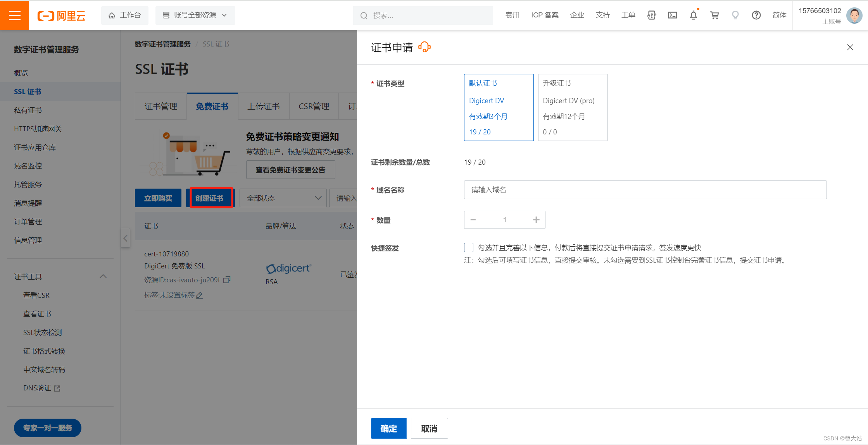The image size is (868, 445).
Task: Click the 专家一对一服务 button
Action: click(x=48, y=428)
